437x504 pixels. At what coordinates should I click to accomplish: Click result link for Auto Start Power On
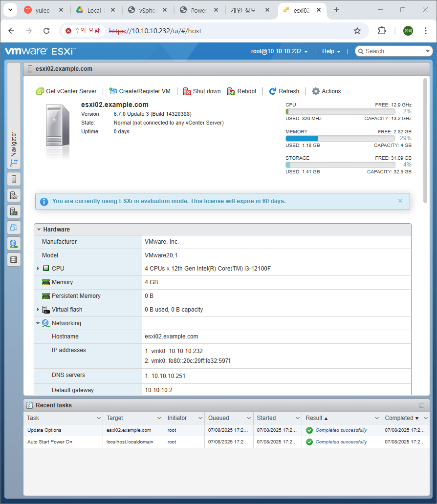tap(341, 441)
